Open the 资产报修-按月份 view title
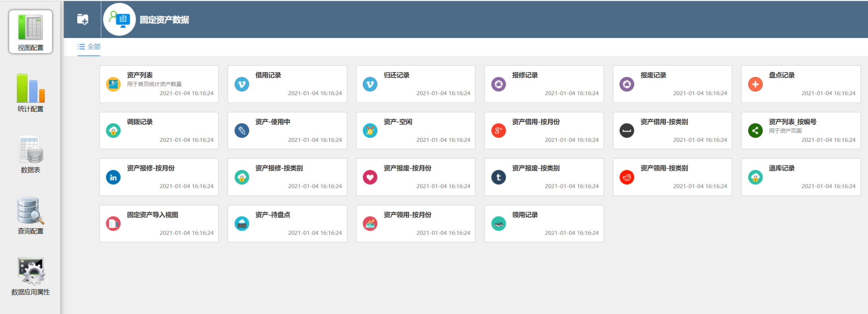The width and height of the screenshot is (868, 314). click(x=151, y=168)
